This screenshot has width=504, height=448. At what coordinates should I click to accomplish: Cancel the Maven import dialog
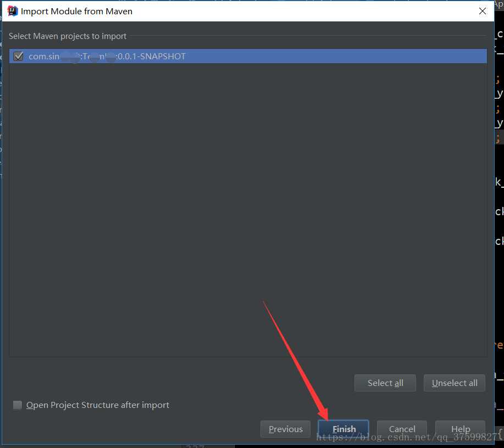[x=402, y=429]
